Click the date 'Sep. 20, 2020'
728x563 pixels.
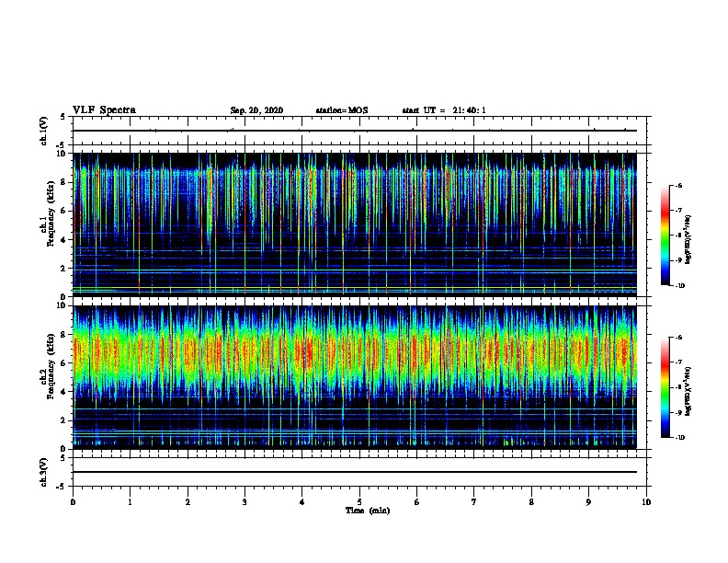[256, 110]
